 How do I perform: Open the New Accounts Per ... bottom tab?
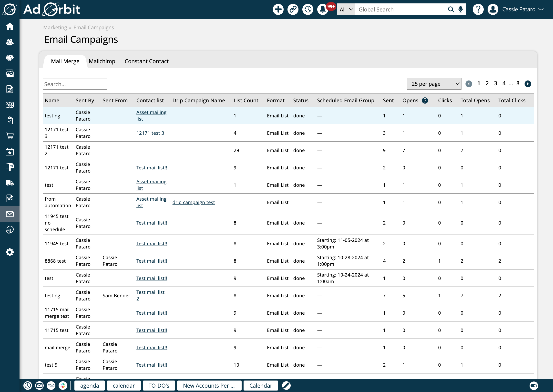209,385
